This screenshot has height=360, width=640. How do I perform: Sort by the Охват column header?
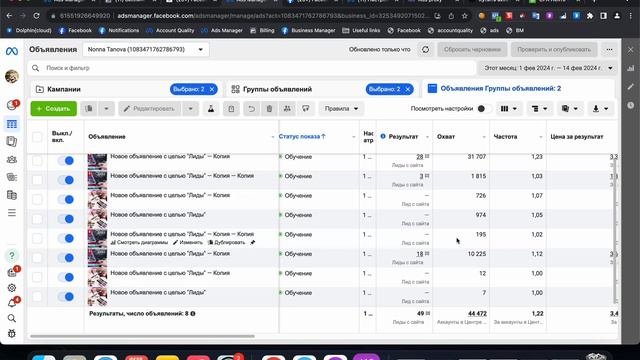(446, 137)
